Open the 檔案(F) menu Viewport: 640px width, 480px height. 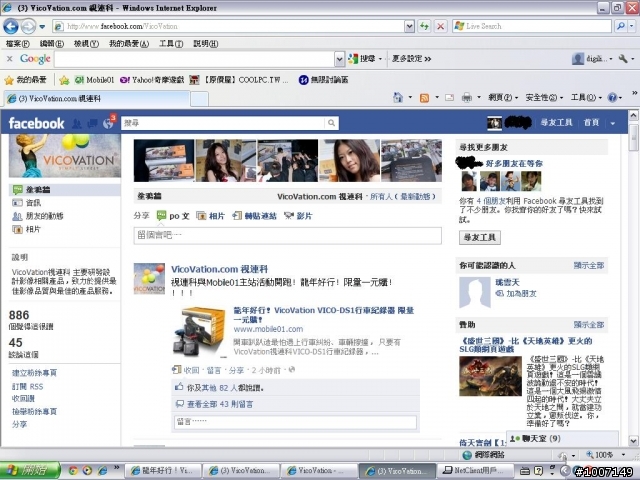[x=18, y=43]
